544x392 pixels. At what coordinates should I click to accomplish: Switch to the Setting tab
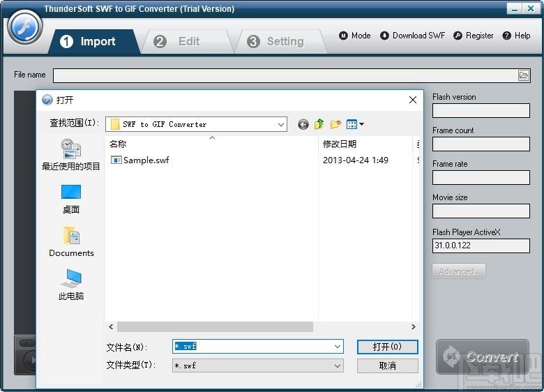(x=281, y=41)
